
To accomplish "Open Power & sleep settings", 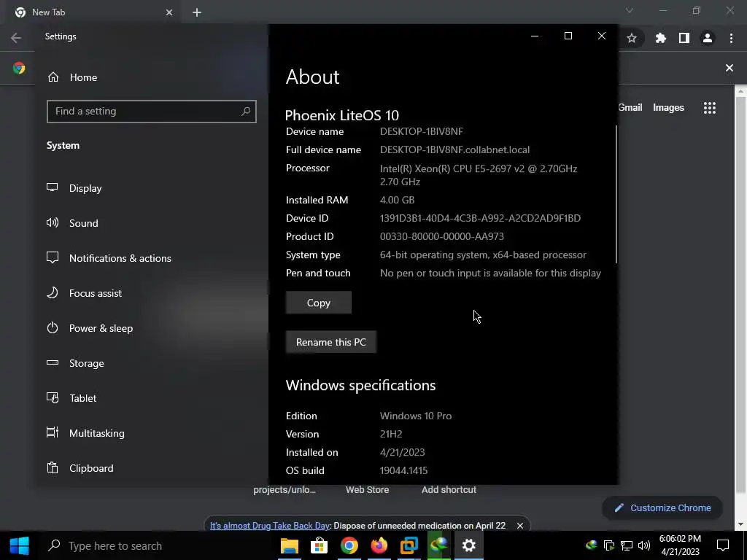I will coord(90,328).
